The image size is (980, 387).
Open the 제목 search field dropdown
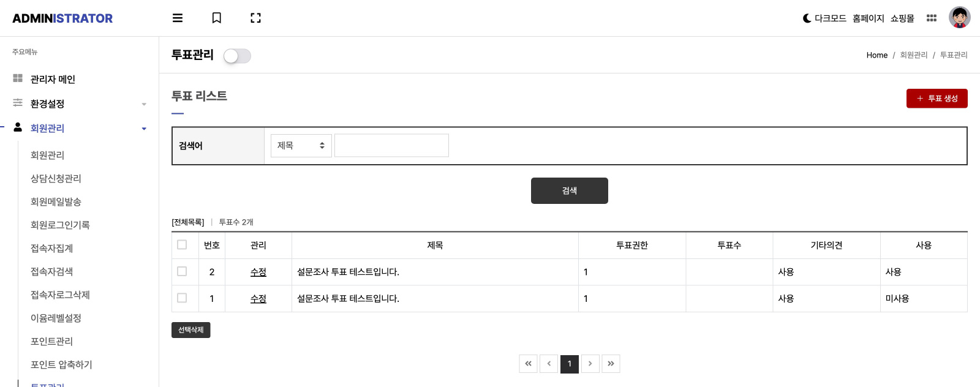(x=301, y=146)
